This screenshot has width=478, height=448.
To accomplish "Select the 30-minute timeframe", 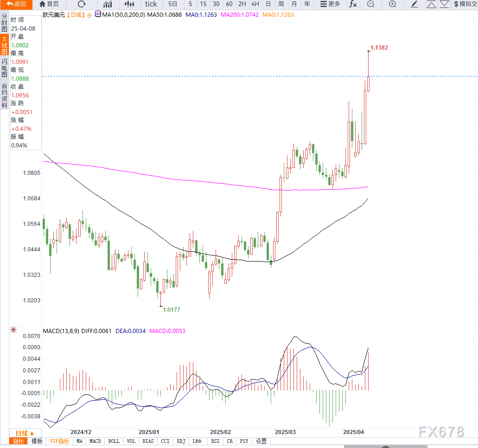I will 216,4.
